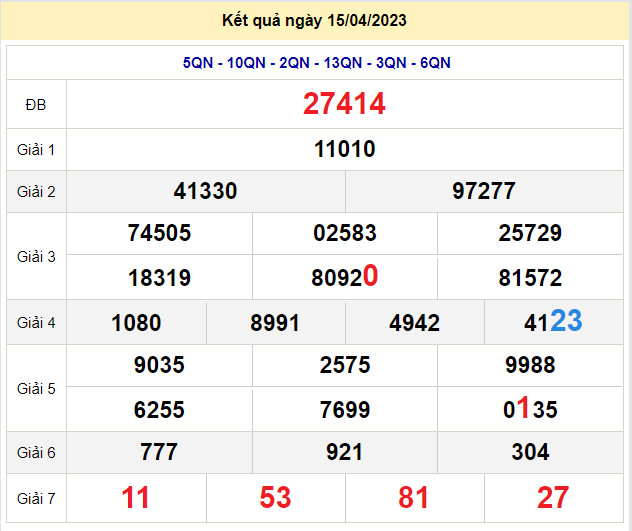Select Giải 3 number 02583
Screen dimensions: 632x531
click(345, 233)
